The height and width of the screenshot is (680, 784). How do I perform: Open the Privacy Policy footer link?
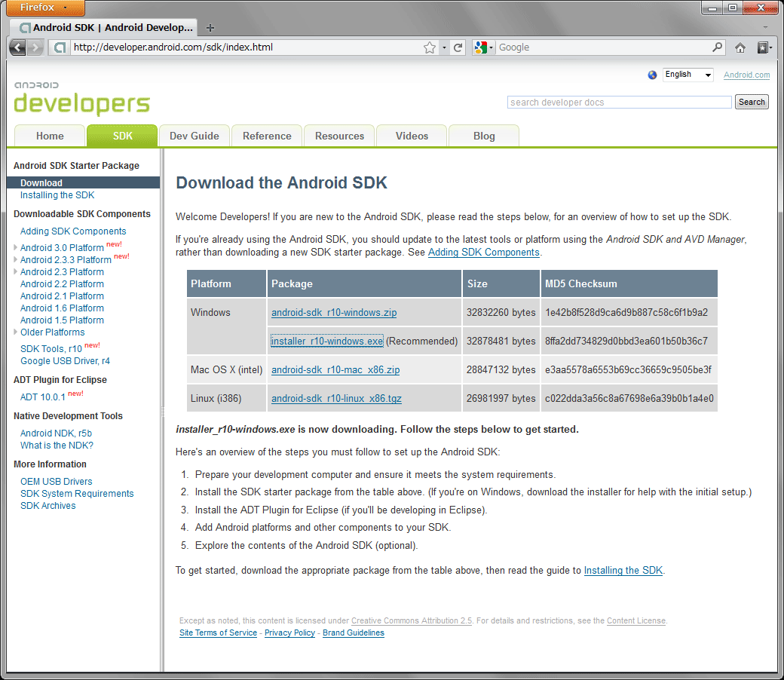click(289, 633)
